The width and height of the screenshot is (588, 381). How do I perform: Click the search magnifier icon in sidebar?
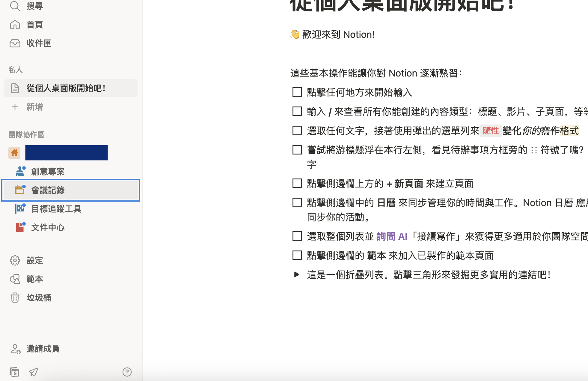point(15,6)
